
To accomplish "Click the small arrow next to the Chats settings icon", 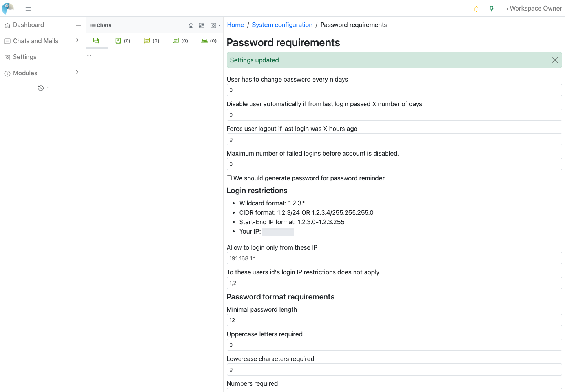I will pos(219,25).
